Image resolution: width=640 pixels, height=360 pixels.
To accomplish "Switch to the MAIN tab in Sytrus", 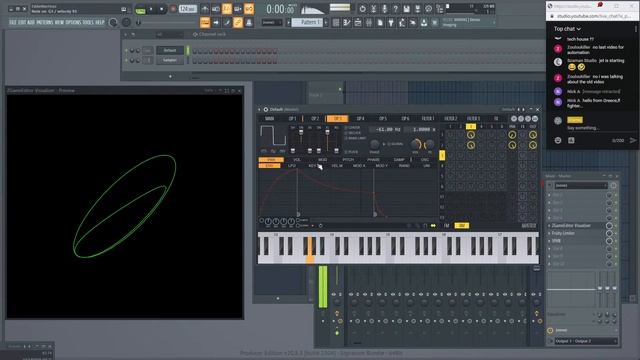I will 269,119.
